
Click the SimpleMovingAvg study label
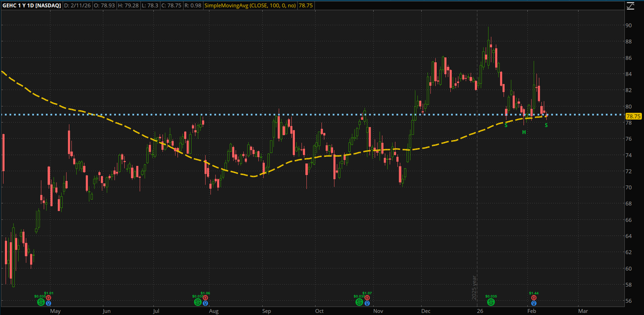tap(250, 6)
